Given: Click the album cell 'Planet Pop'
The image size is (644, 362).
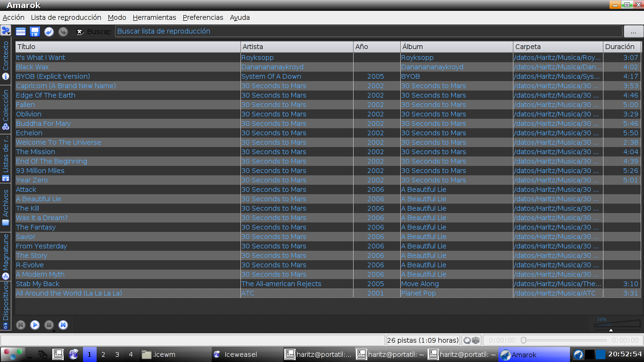Looking at the screenshot, I should pyautogui.click(x=419, y=293).
